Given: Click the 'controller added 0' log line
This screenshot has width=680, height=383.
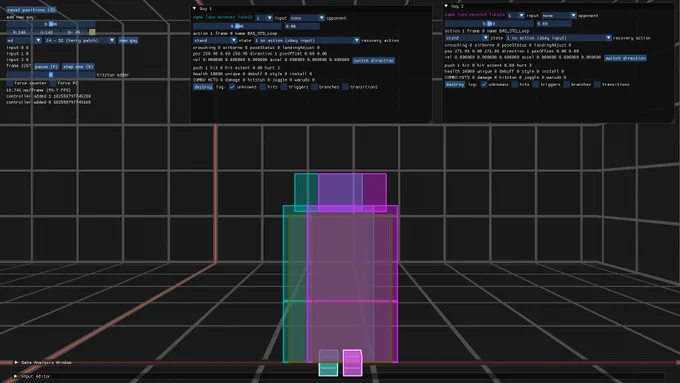Looking at the screenshot, I should coord(49,102).
